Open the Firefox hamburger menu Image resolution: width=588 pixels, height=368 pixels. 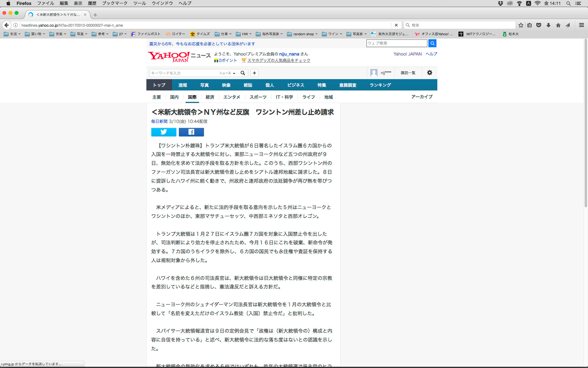[581, 25]
